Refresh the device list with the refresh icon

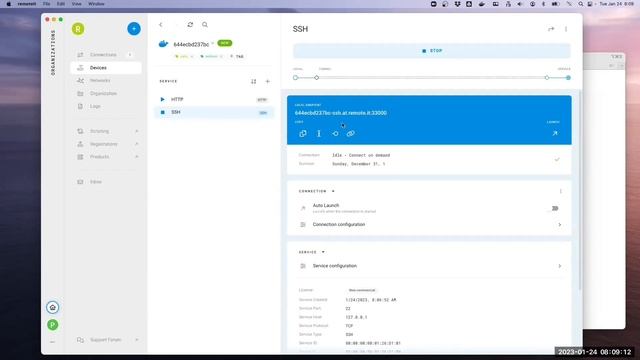tap(190, 25)
